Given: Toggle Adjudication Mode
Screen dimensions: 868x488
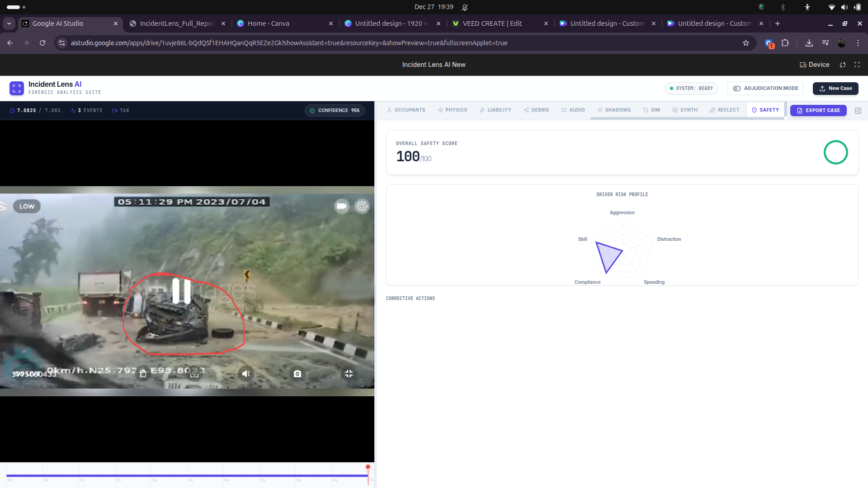Looking at the screenshot, I should [765, 89].
